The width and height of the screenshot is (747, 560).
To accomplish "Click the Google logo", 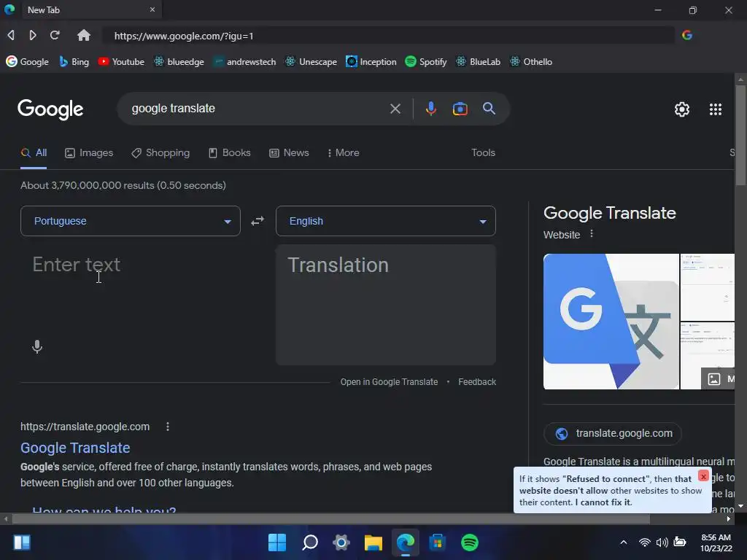I will 50,109.
